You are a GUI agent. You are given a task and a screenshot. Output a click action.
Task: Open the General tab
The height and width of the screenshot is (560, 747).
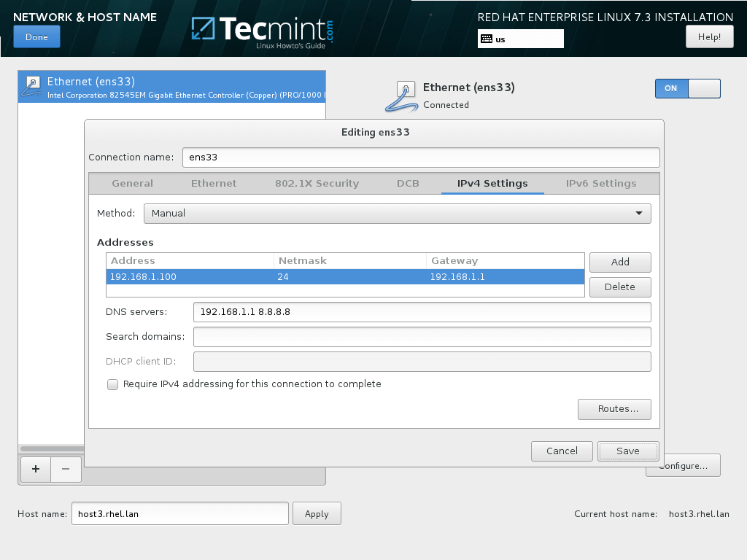coord(132,183)
